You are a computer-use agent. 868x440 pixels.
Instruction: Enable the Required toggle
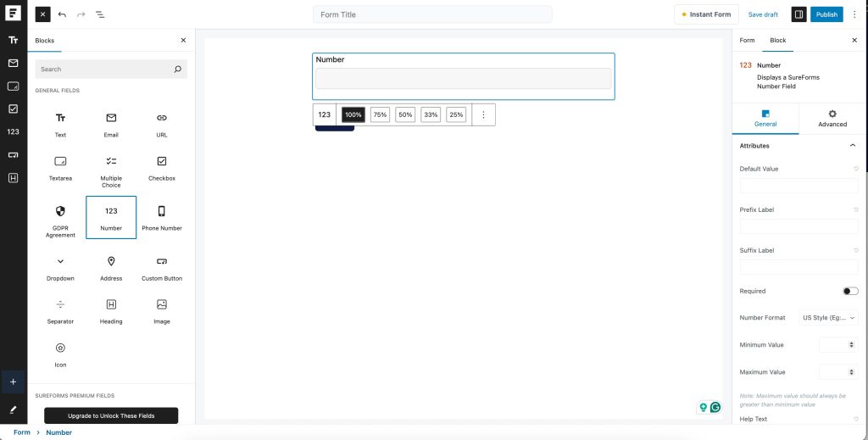coord(850,291)
